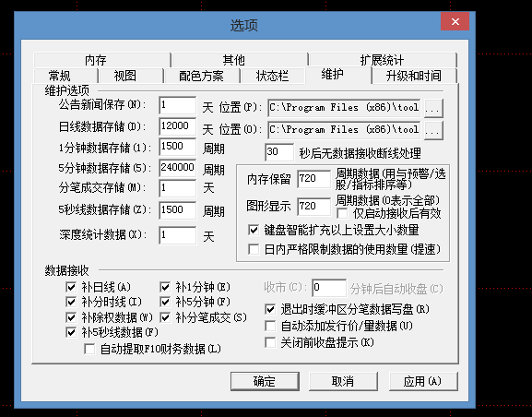The image size is (532, 417).
Task: Close the 选项 dialog
Action: click(455, 22)
